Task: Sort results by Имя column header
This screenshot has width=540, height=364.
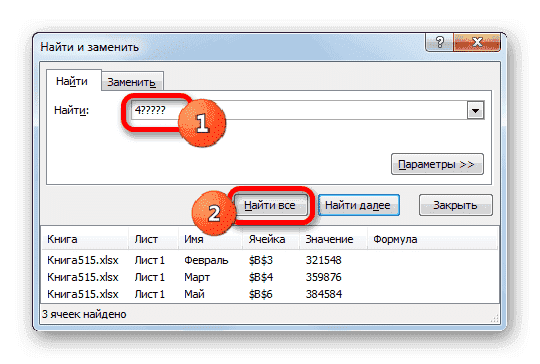Action: 210,239
